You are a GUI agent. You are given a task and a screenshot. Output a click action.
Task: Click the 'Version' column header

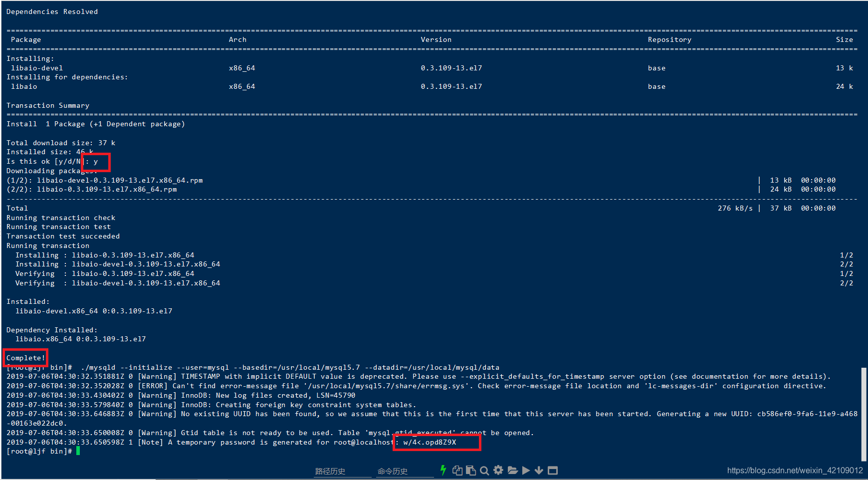pyautogui.click(x=436, y=39)
